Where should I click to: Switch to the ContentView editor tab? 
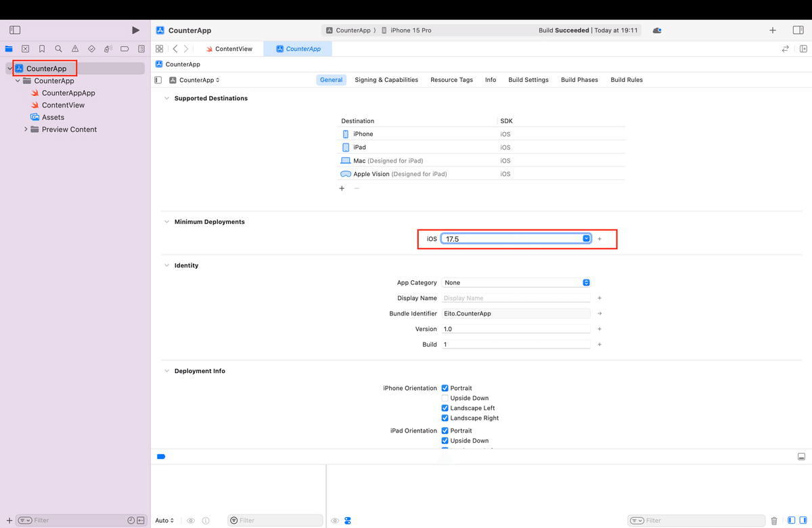[x=229, y=49]
